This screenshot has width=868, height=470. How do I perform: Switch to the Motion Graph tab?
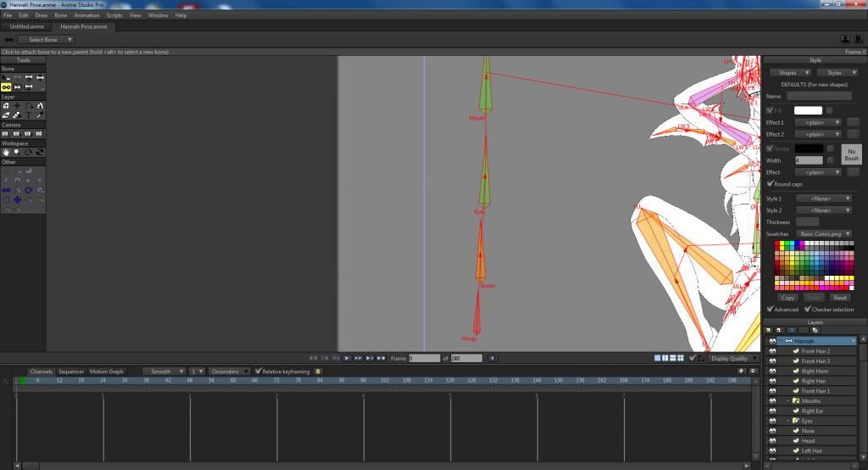click(x=106, y=372)
